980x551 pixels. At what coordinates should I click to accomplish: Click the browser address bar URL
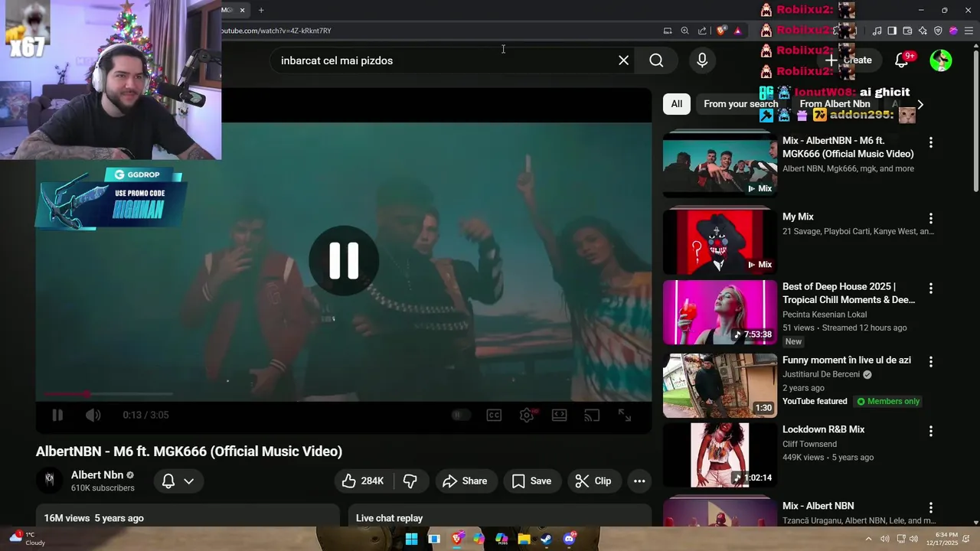point(276,31)
